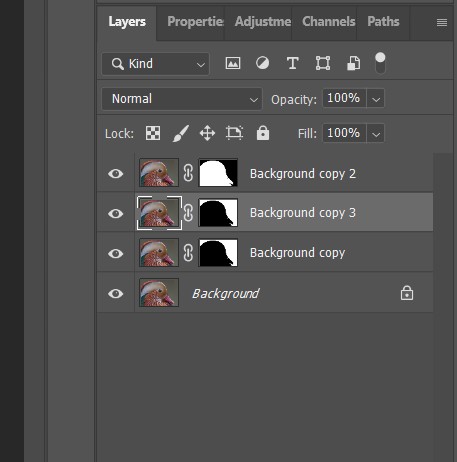Select the Background copy mask thumbnail
This screenshot has width=457, height=462.
[218, 253]
